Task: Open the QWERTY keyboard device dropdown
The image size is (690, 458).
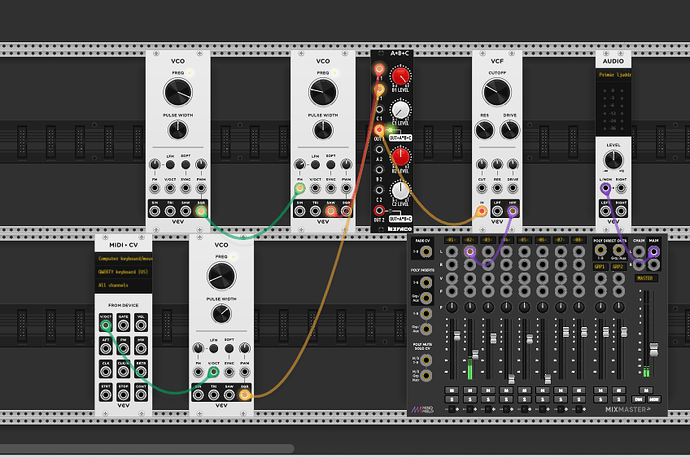Action: [122, 271]
